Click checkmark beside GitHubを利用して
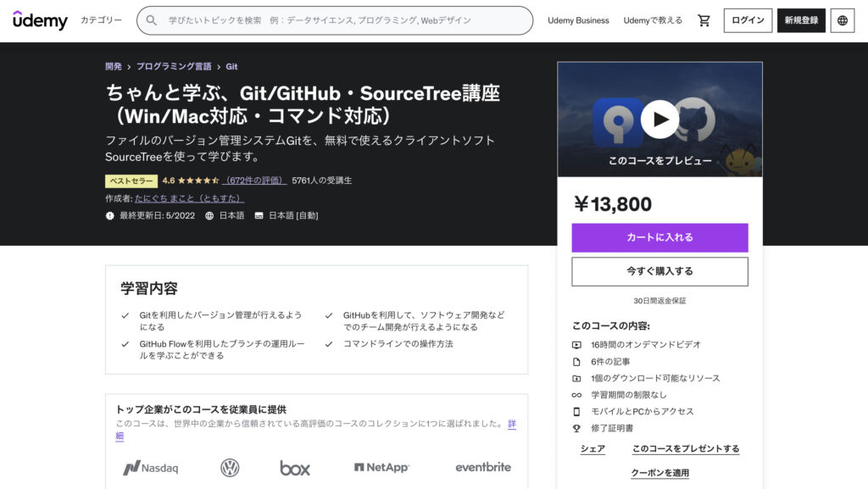868x489 pixels. pos(329,315)
